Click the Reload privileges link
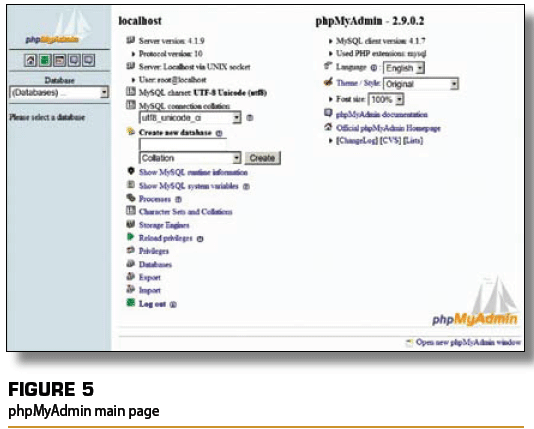The height and width of the screenshot is (429, 534). click(166, 238)
